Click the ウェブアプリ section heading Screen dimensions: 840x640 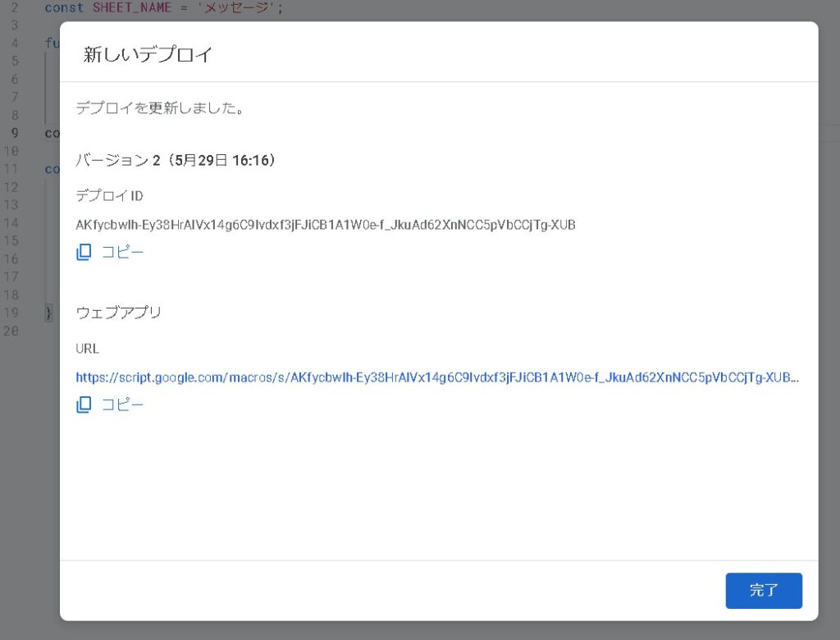(x=118, y=313)
